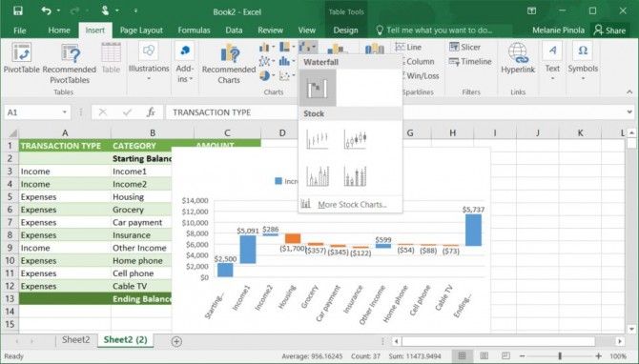Click the Insert Hierarchy Chart icon
Screen dimensions: 639x364
point(285,48)
